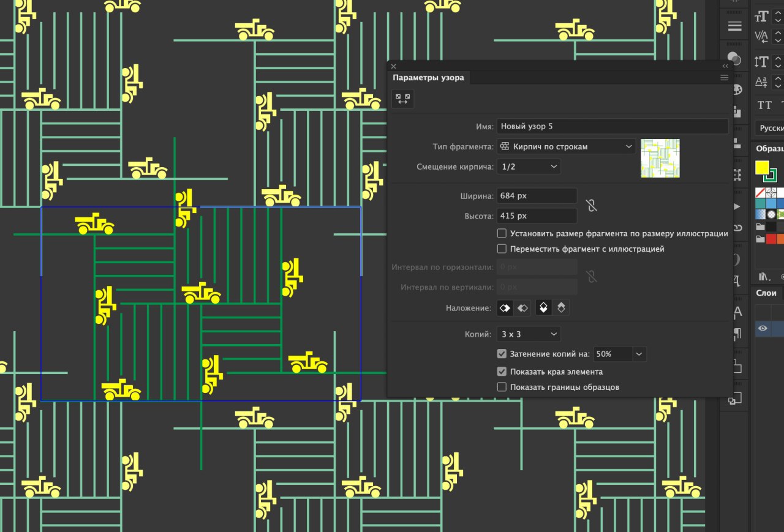Pick the teal swatch in Swatches panel
Viewport: 784px width, 532px height.
(x=761, y=204)
